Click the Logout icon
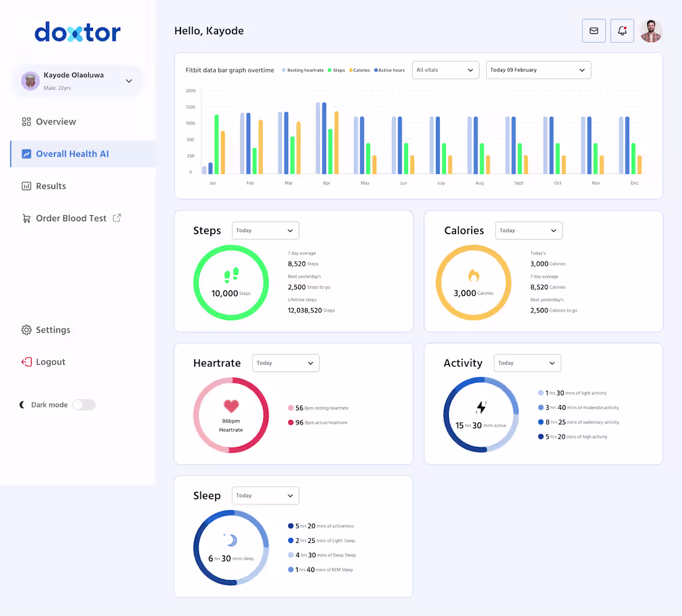Image resolution: width=682 pixels, height=616 pixels. 25,361
